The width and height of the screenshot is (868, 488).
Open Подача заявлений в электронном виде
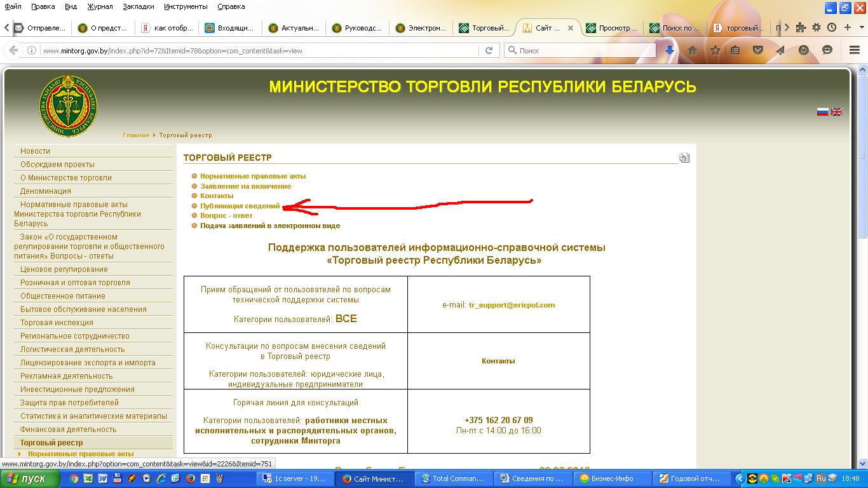point(270,226)
